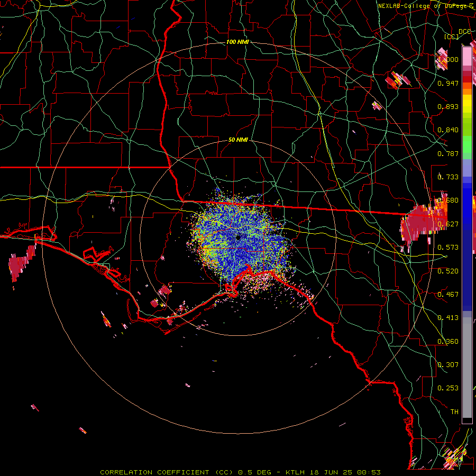Click the 0.307 legend value
Image resolution: width=476 pixels, height=476 pixels.
pos(448,365)
